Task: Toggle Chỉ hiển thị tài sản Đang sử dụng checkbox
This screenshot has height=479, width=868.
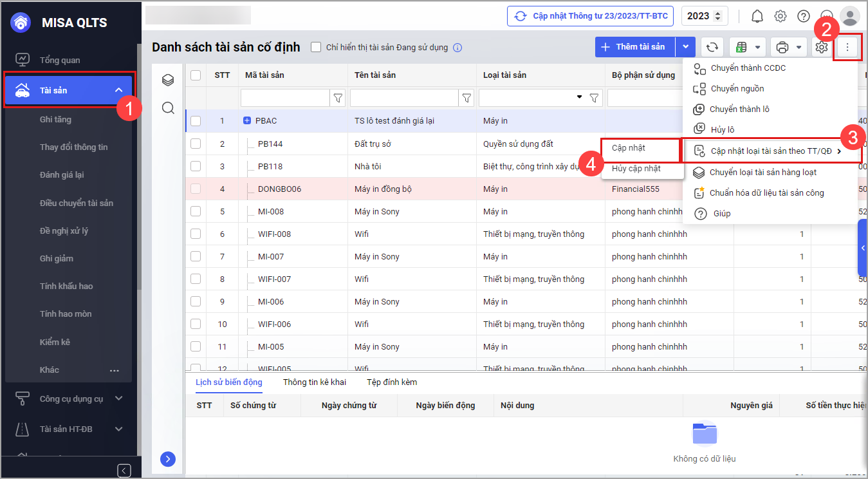Action: [x=316, y=47]
